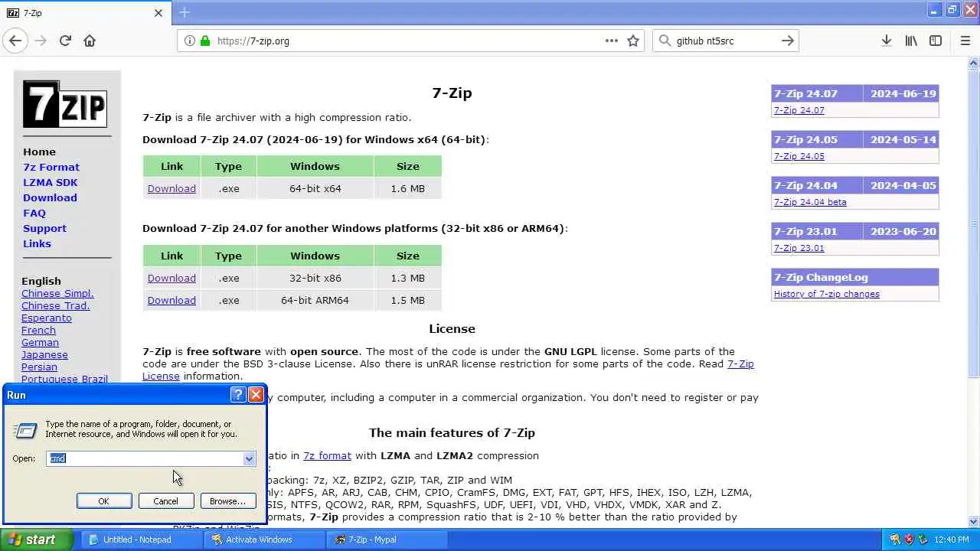This screenshot has width=980, height=551.
Task: Select 7-Zip - Mypal taskbar button
Action: click(388, 540)
